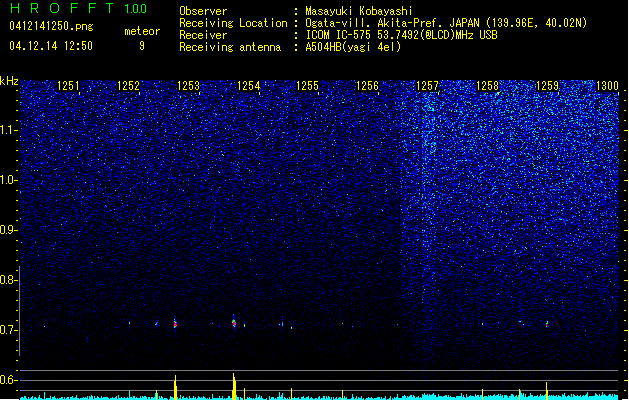The image size is (629, 400).
Task: Select the kHz axis unit label
Action: [x=9, y=81]
